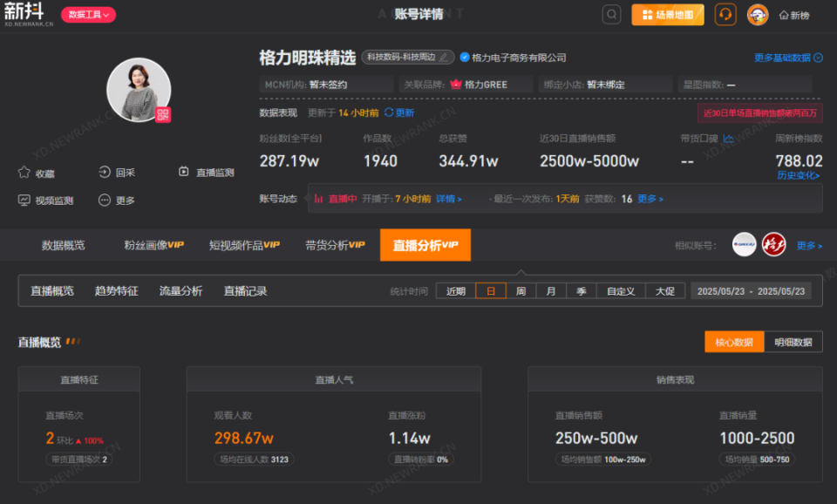Select the 直播分析 tab

(x=425, y=245)
